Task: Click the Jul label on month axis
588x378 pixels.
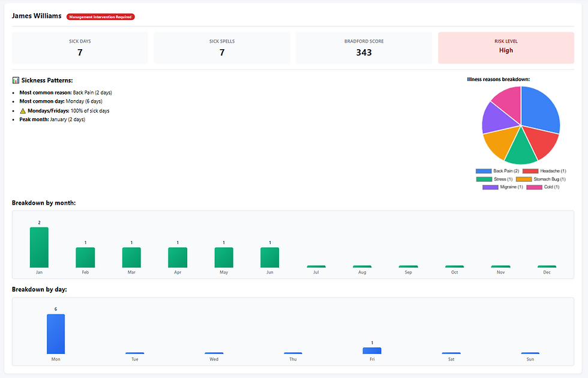Action: coord(316,272)
